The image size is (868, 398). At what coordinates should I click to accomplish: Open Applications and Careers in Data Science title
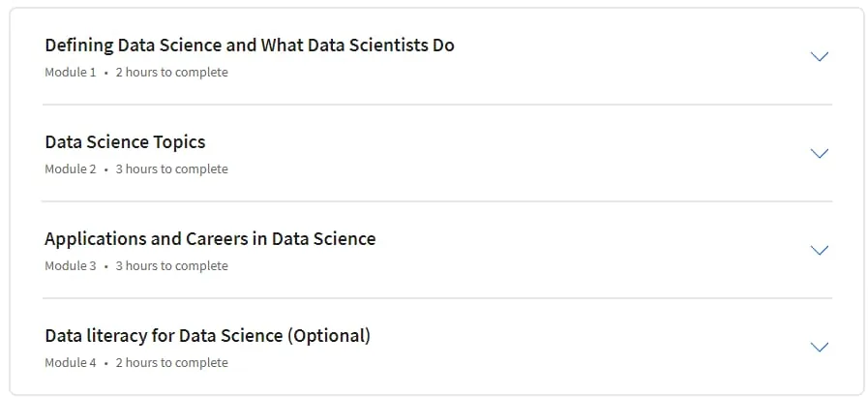click(210, 239)
